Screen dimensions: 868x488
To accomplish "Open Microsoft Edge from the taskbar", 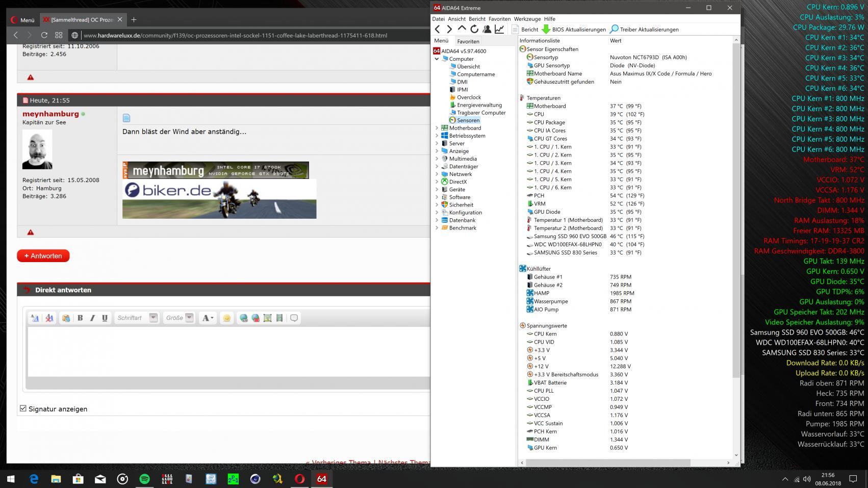I will tap(34, 479).
